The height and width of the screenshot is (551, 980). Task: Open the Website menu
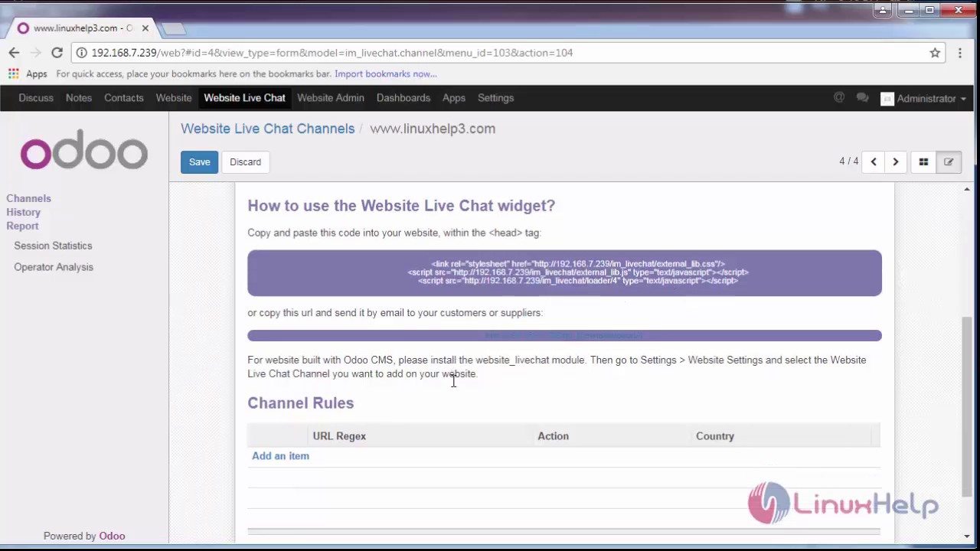[x=174, y=98]
